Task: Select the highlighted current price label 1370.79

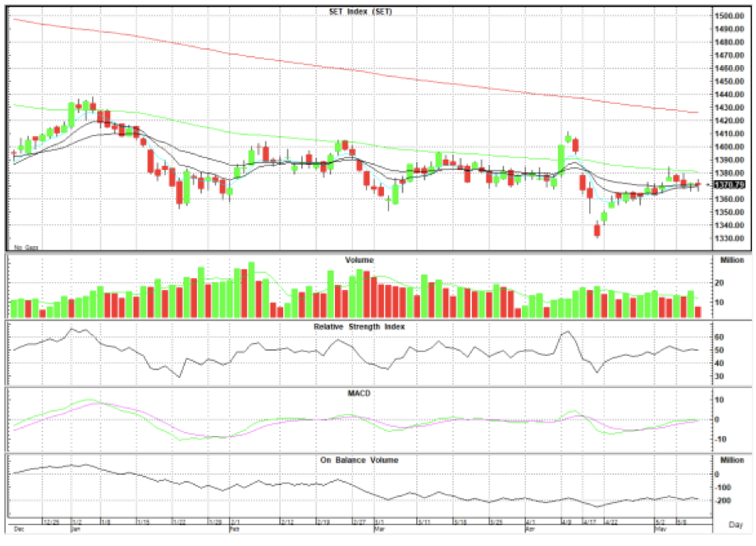Action: pos(730,184)
